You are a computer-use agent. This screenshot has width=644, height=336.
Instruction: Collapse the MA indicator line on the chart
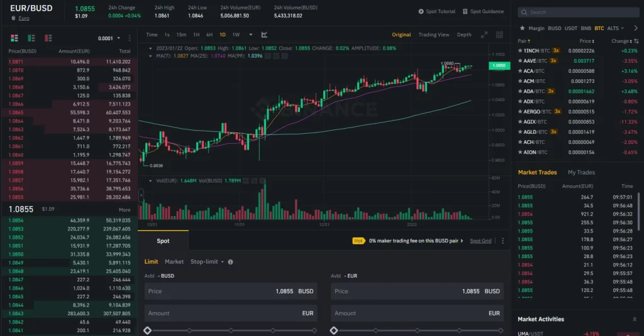click(x=150, y=56)
